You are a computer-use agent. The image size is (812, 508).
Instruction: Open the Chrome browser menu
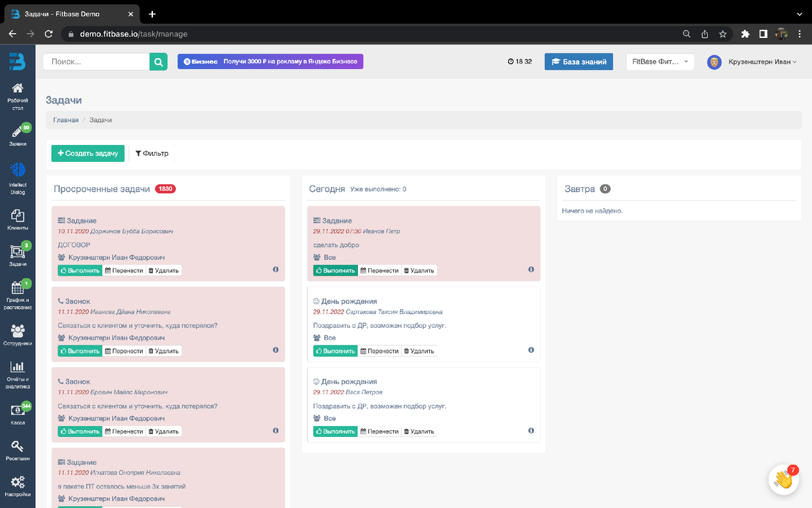[x=801, y=33]
